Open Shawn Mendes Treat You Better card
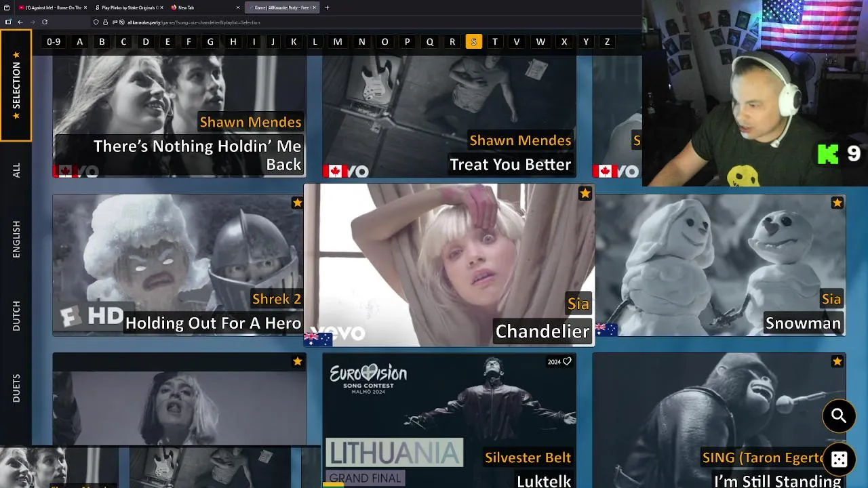The image size is (868, 488). 449,117
